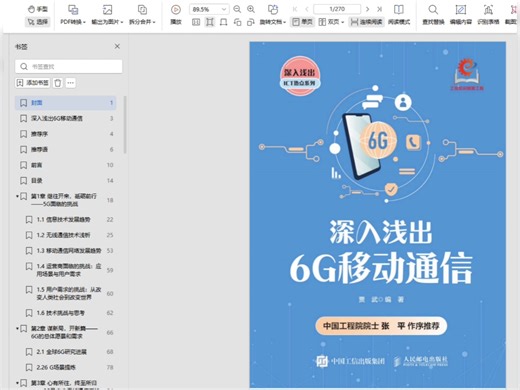The image size is (520, 390).
Task: Click the zoom in magnifier icon
Action: pyautogui.click(x=251, y=9)
